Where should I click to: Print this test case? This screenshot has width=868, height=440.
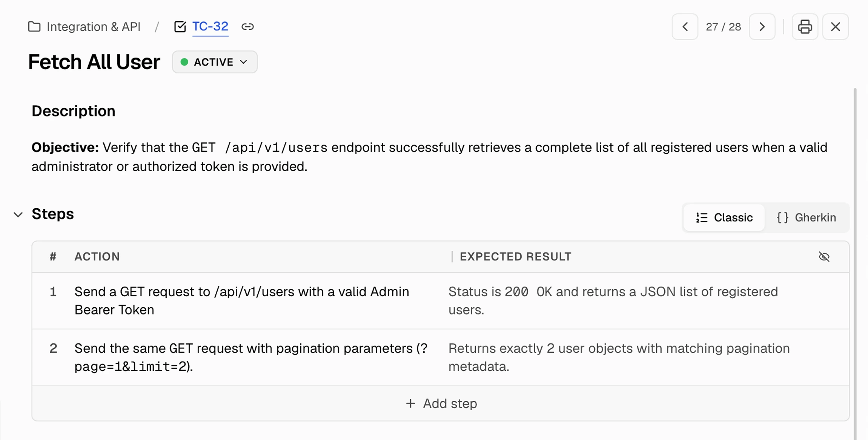(x=805, y=27)
